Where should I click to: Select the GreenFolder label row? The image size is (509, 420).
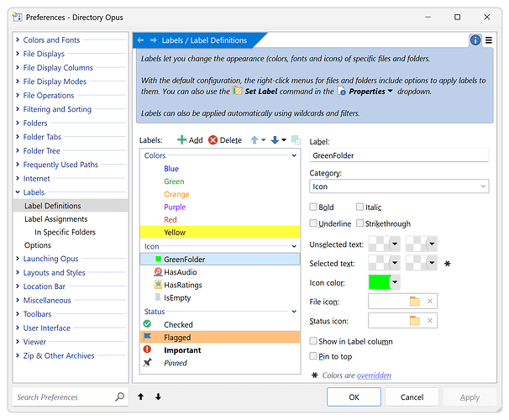(x=220, y=260)
